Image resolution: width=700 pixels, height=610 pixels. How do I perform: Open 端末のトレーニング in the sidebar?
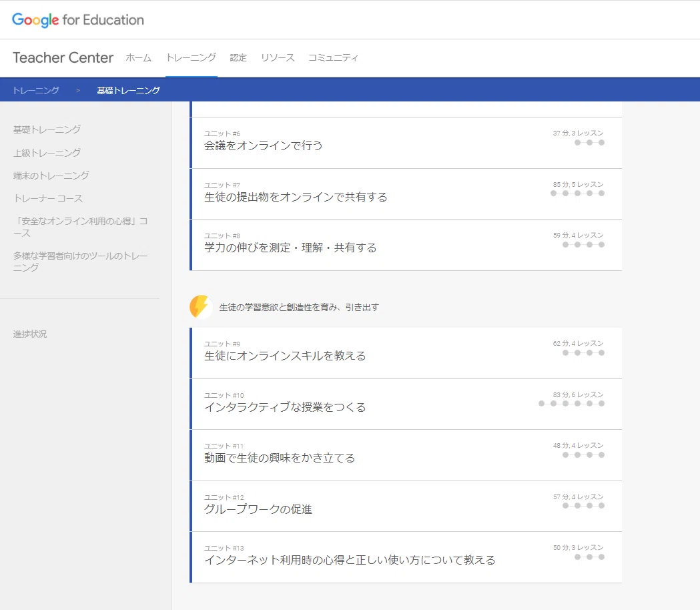pyautogui.click(x=51, y=176)
